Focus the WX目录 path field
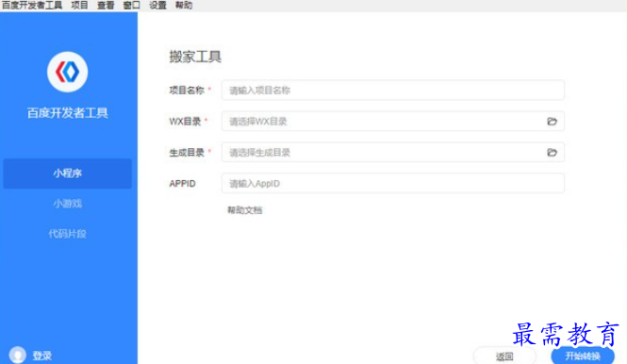This screenshot has height=364, width=627. 392,122
